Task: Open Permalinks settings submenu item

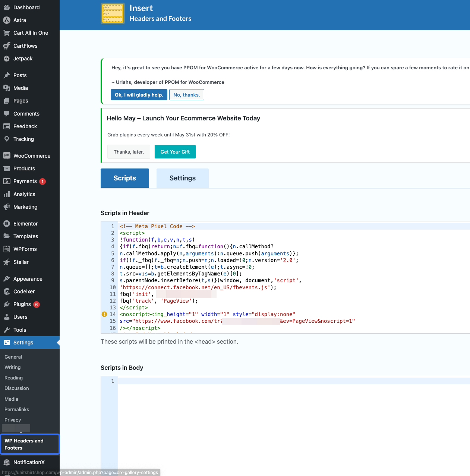Action: tap(17, 409)
